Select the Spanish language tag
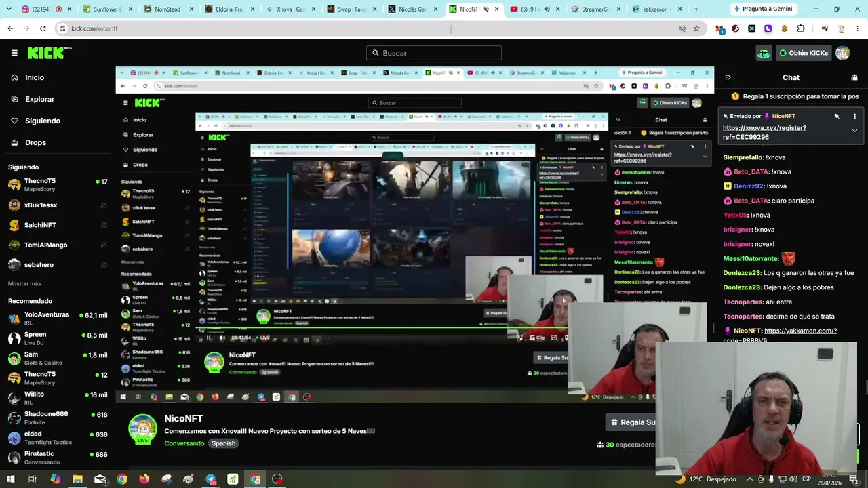 click(x=223, y=443)
